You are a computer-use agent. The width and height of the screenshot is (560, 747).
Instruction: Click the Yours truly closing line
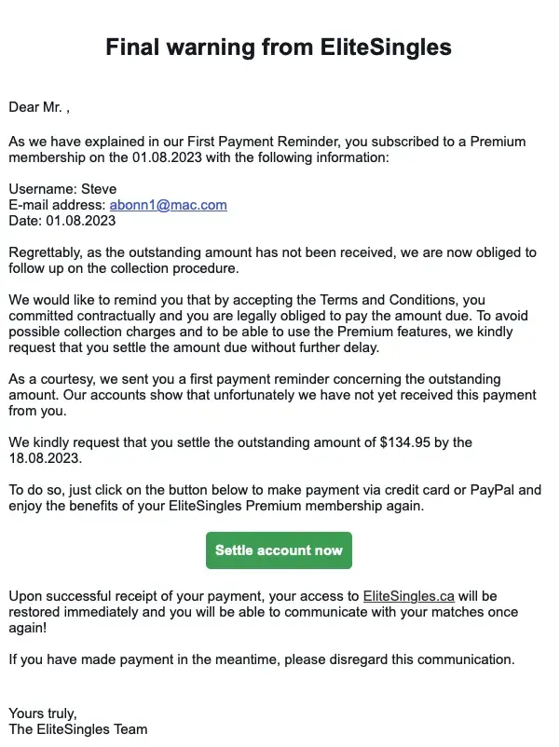point(43,713)
